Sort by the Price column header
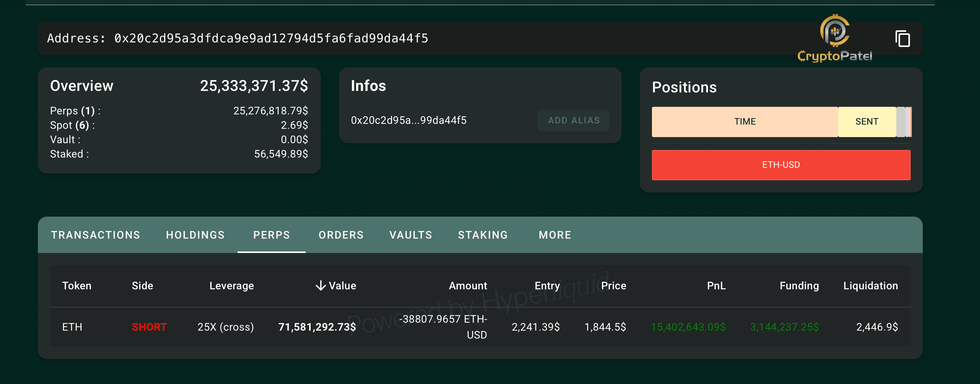The image size is (980, 384). pyautogui.click(x=613, y=286)
